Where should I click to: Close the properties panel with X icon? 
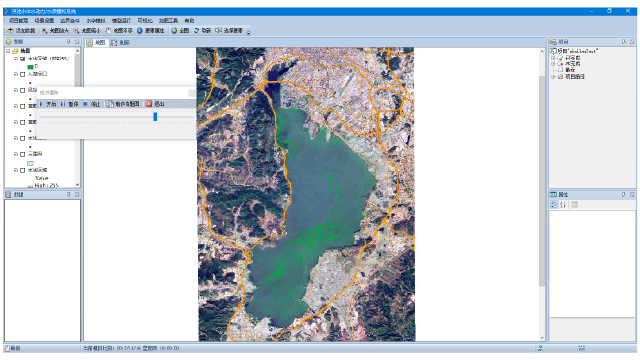pos(632,195)
